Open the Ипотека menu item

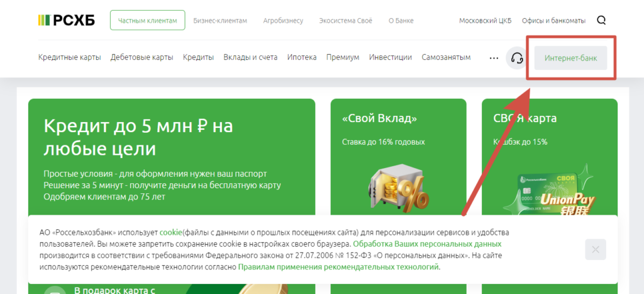(302, 57)
